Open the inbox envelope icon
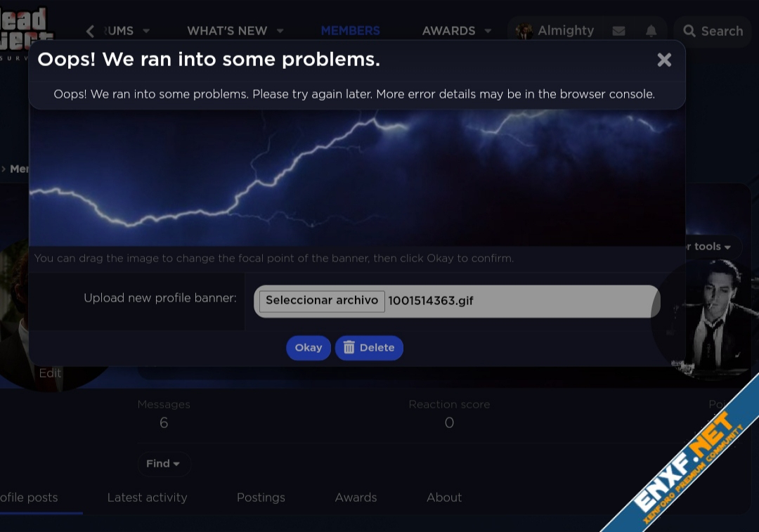This screenshot has width=759, height=532. click(618, 31)
